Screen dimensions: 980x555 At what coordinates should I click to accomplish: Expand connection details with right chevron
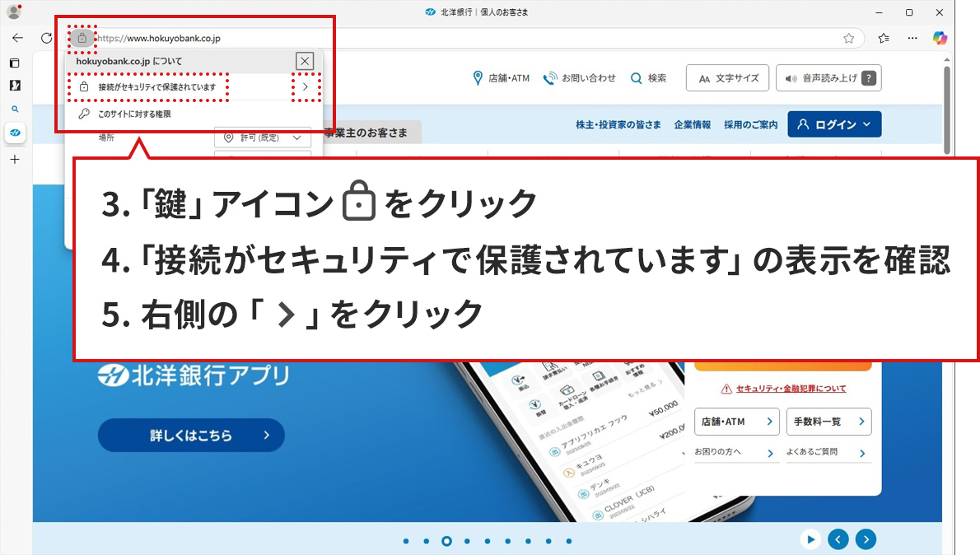click(x=305, y=87)
